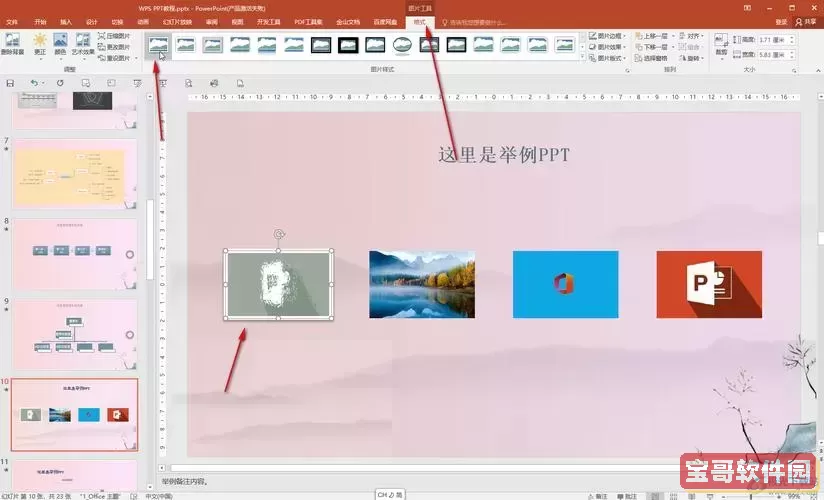Apply the second picture style thumbnail
This screenshot has height=500, width=824.
pos(186,45)
